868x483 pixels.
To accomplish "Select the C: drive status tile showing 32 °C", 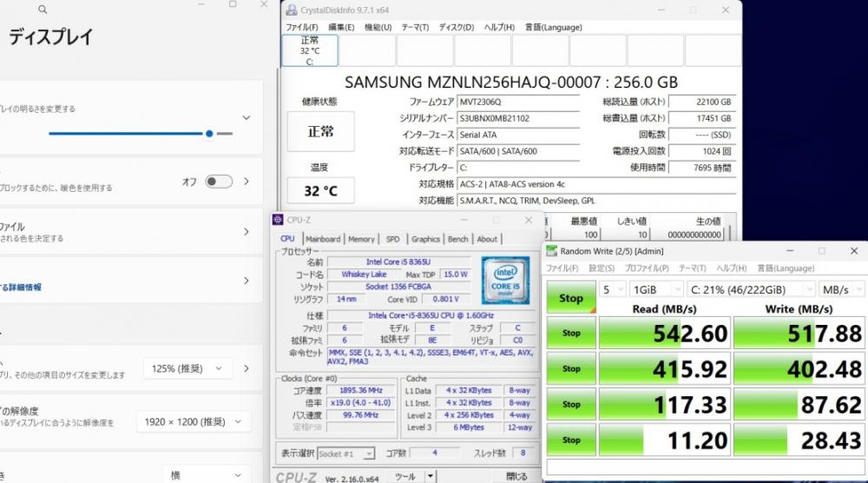I will (x=310, y=50).
